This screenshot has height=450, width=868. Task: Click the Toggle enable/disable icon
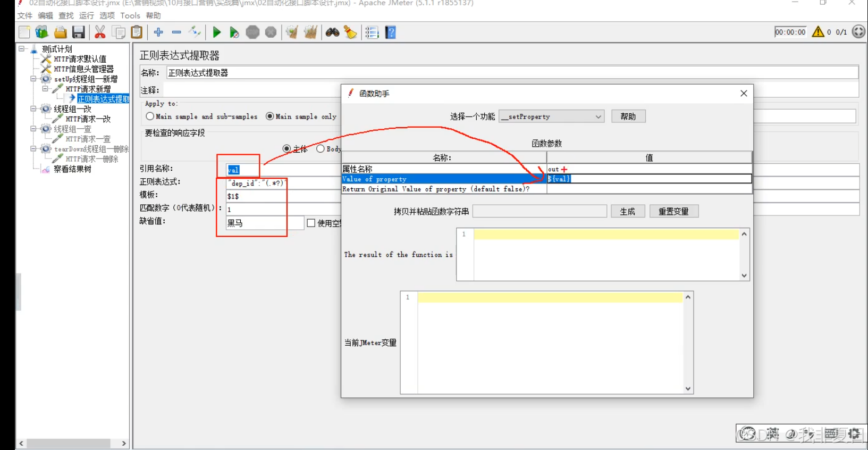tap(195, 32)
